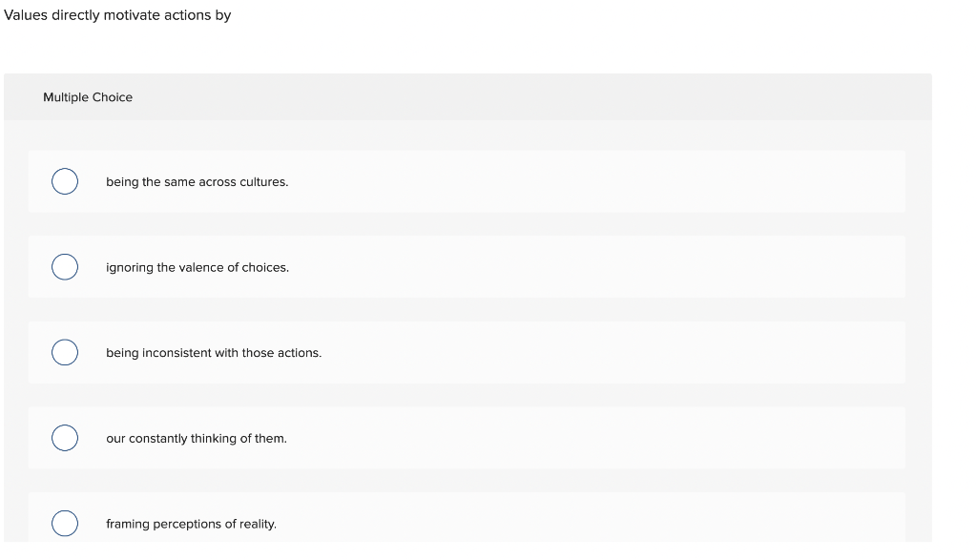Select radio button for 'our constantly thinking of them'
This screenshot has width=977, height=560.
[64, 438]
